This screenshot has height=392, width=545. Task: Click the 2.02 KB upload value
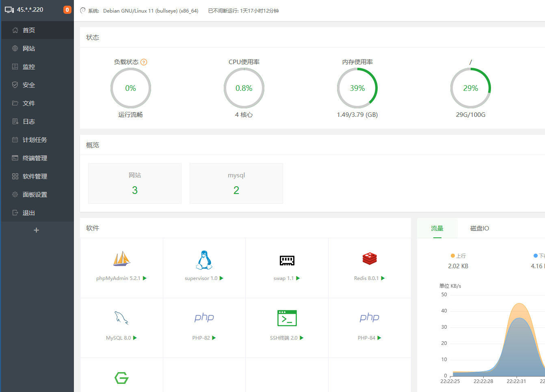point(458,266)
